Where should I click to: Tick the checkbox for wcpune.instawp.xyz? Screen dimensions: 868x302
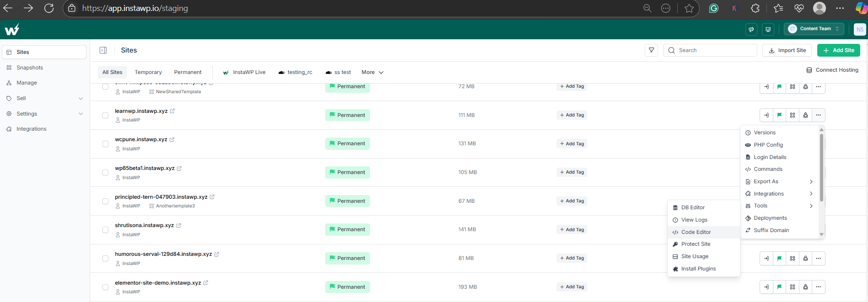106,144
